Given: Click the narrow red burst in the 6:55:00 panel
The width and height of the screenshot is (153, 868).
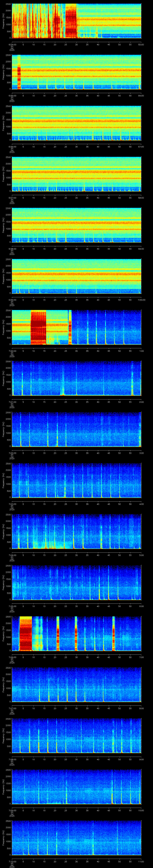Looking at the screenshot, I should click(19, 72).
